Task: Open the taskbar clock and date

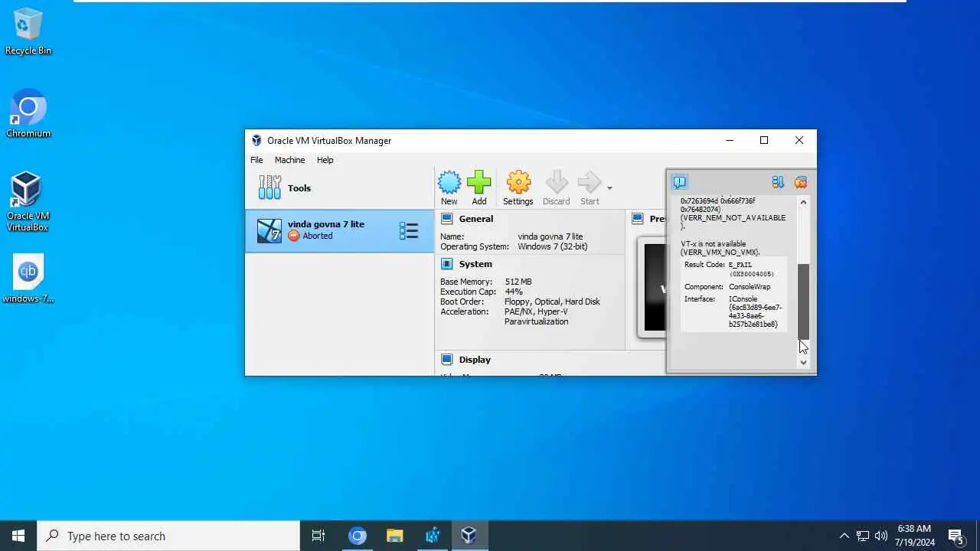Action: coord(915,536)
